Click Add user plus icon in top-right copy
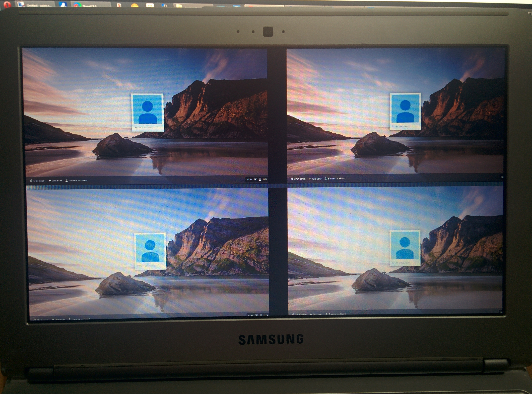532x394 pixels. click(310, 179)
